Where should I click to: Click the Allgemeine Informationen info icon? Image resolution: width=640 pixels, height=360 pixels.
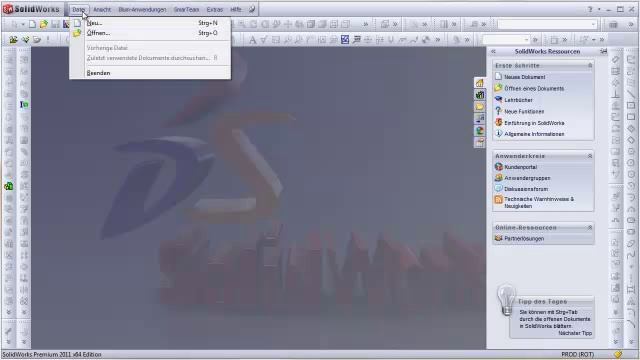pos(498,133)
